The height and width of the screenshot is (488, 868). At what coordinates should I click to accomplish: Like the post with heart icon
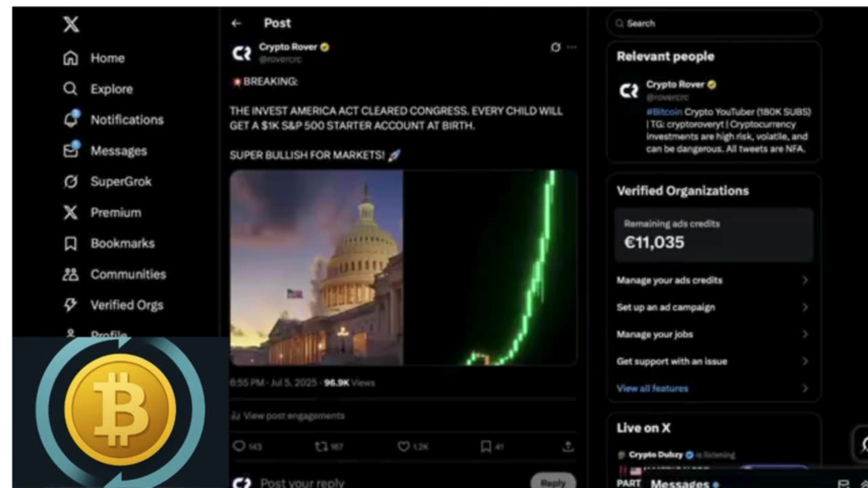403,446
